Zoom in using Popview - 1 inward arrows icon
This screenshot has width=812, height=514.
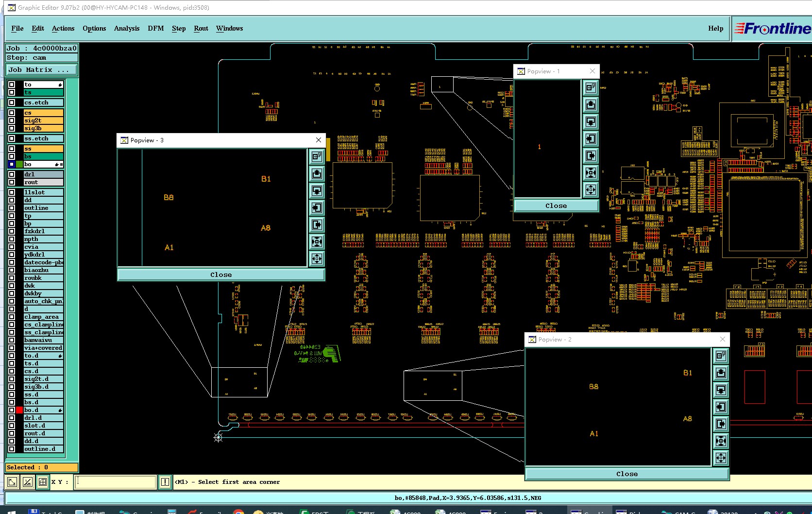[591, 172]
